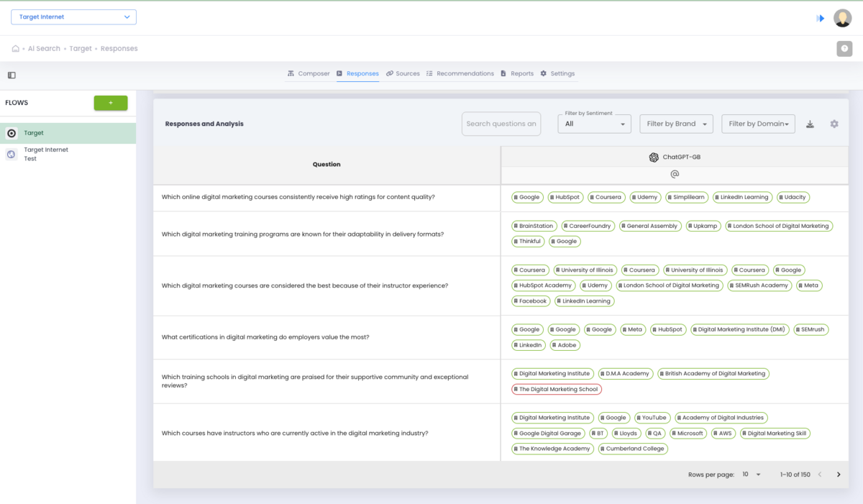The image size is (863, 504).
Task: Click the Academy of Digital Industries tag
Action: tap(721, 417)
